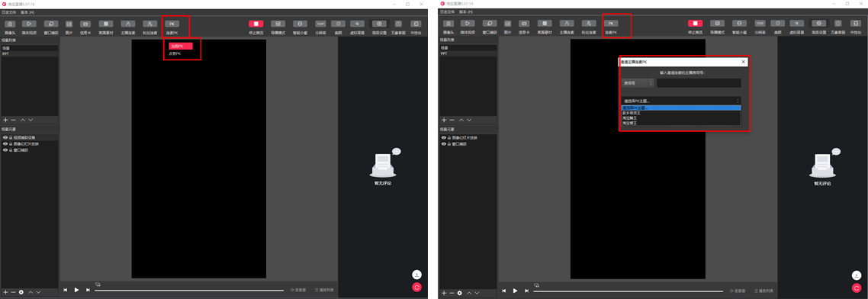The width and height of the screenshot is (868, 299).
Task: Toggle eye of 视频捕获设备 in left window
Action: (5, 137)
